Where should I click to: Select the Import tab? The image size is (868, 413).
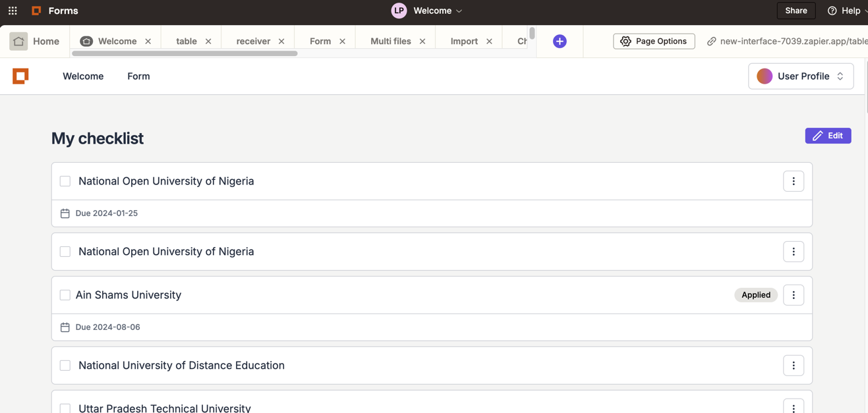click(464, 41)
